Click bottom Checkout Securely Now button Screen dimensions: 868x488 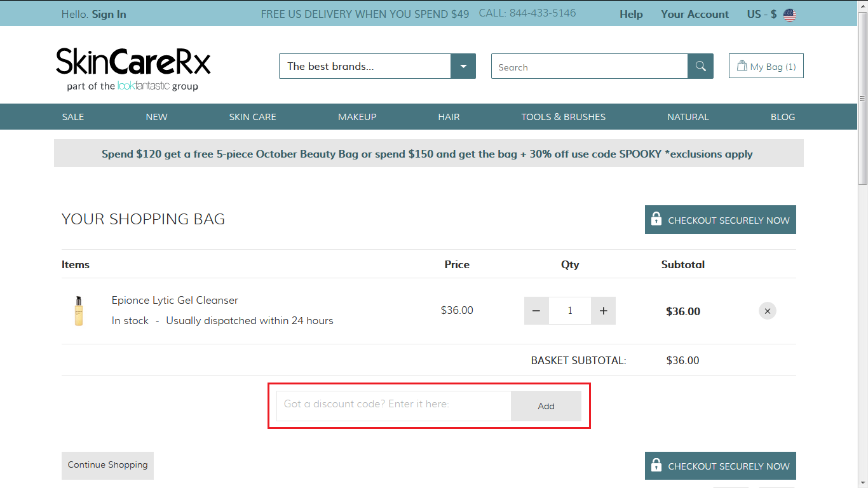(x=721, y=466)
